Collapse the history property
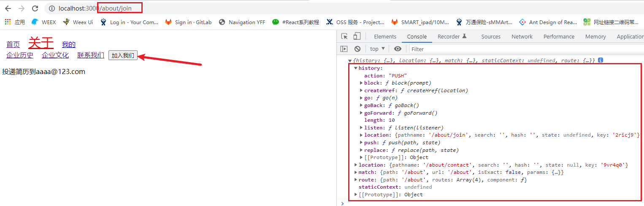 356,68
